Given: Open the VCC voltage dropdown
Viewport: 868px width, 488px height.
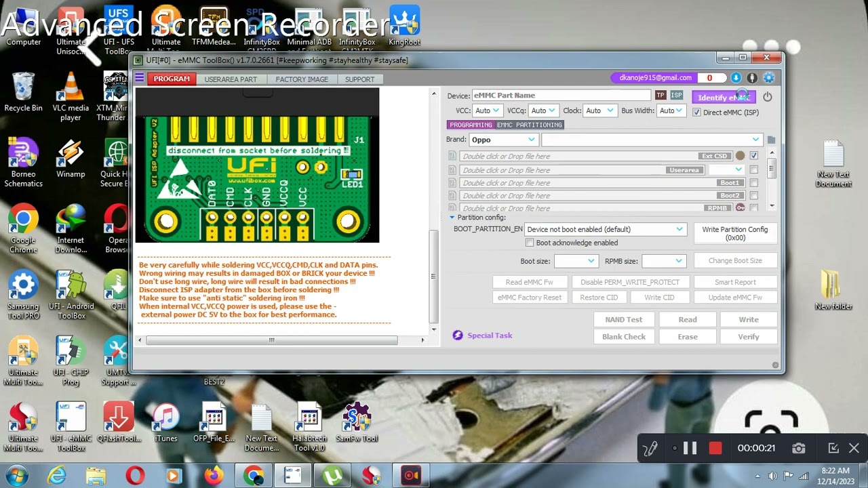Looking at the screenshot, I should click(487, 110).
